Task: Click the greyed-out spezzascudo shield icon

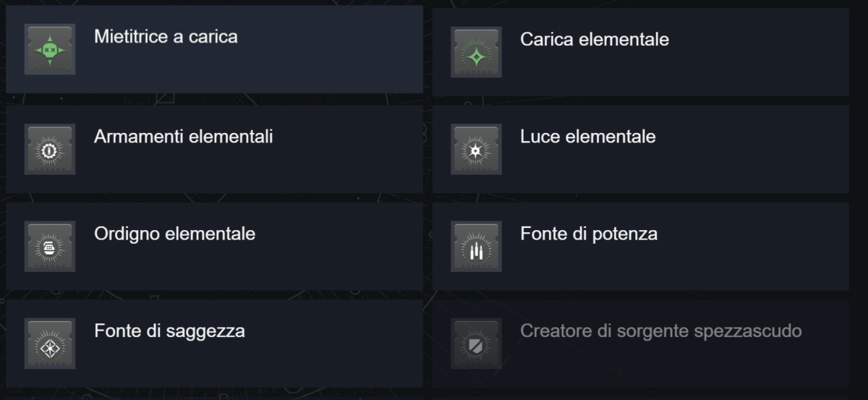Action: (x=476, y=344)
